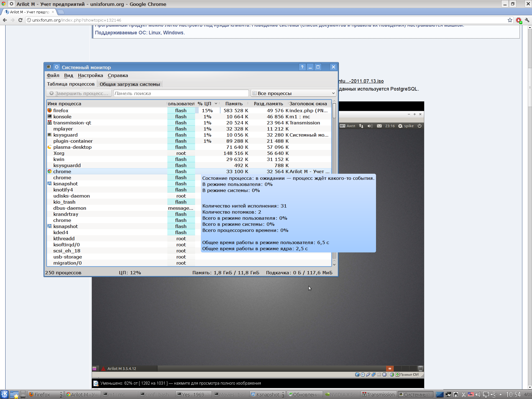Select the Xorg process row
This screenshot has width=532, height=399.
click(x=189, y=153)
